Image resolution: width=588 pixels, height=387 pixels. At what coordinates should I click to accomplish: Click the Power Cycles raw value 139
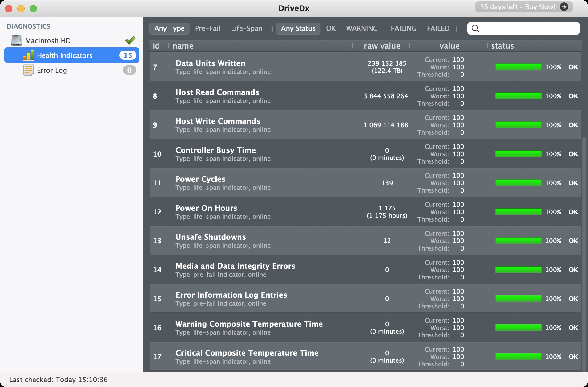(387, 183)
